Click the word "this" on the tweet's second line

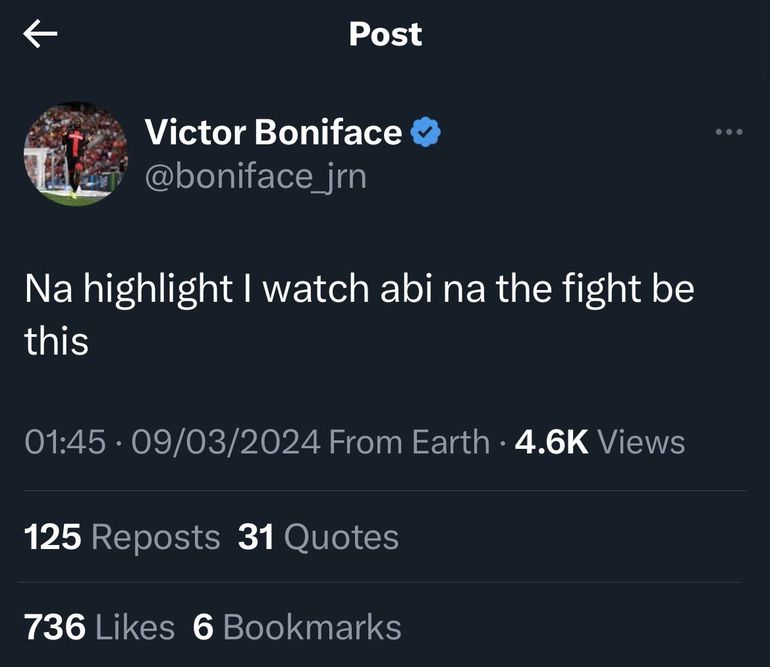click(x=56, y=341)
